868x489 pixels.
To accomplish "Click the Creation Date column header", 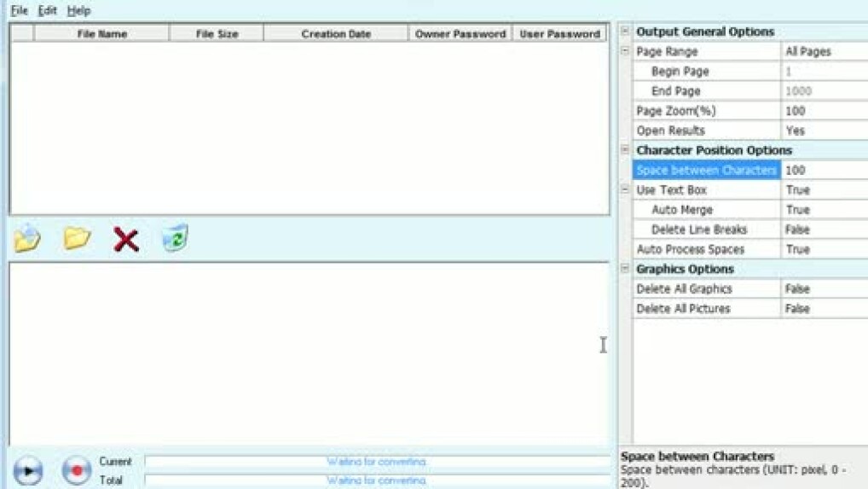I will pyautogui.click(x=336, y=34).
